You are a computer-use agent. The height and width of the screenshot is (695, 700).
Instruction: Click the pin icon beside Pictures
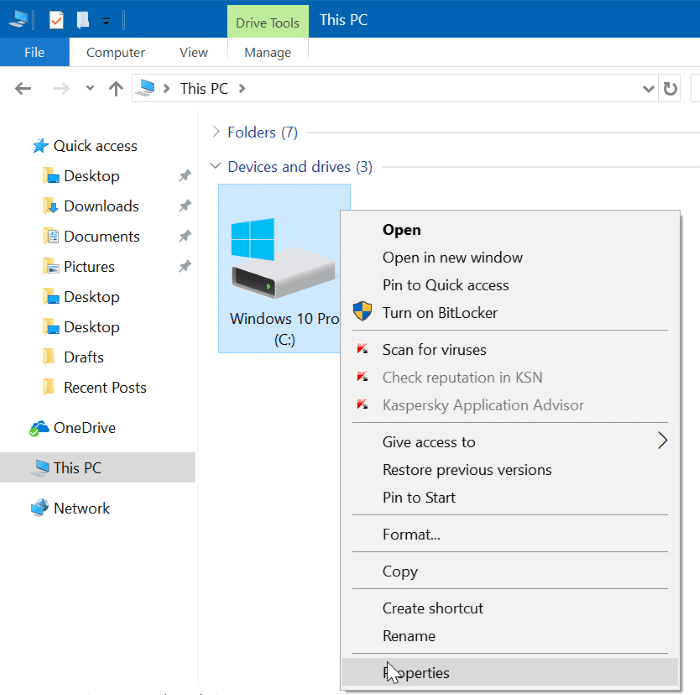pos(185,266)
